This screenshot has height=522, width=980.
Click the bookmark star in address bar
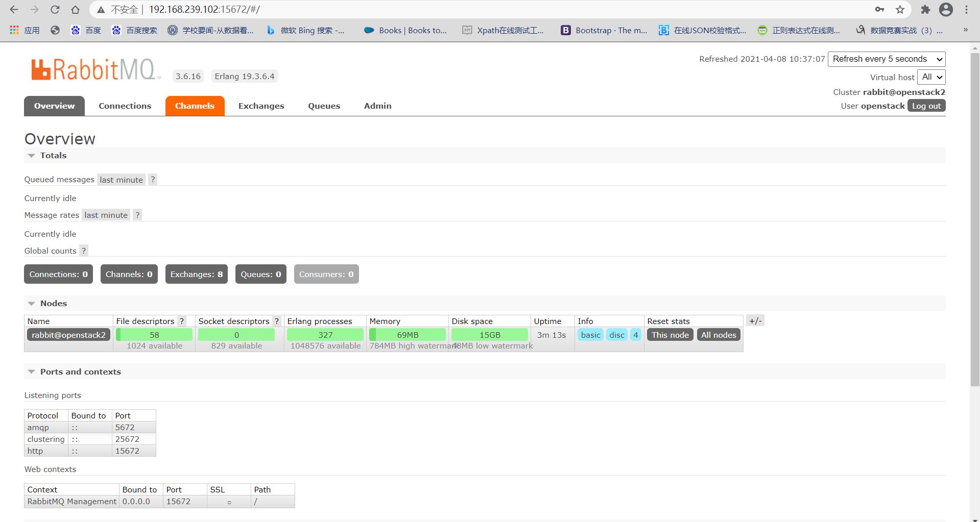(x=900, y=10)
